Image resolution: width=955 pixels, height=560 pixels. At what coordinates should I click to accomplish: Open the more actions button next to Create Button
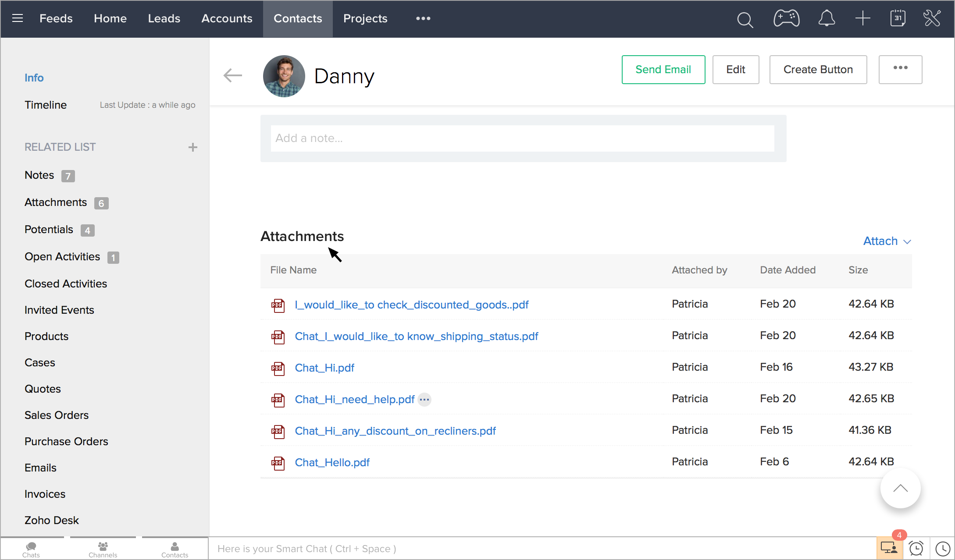point(900,69)
